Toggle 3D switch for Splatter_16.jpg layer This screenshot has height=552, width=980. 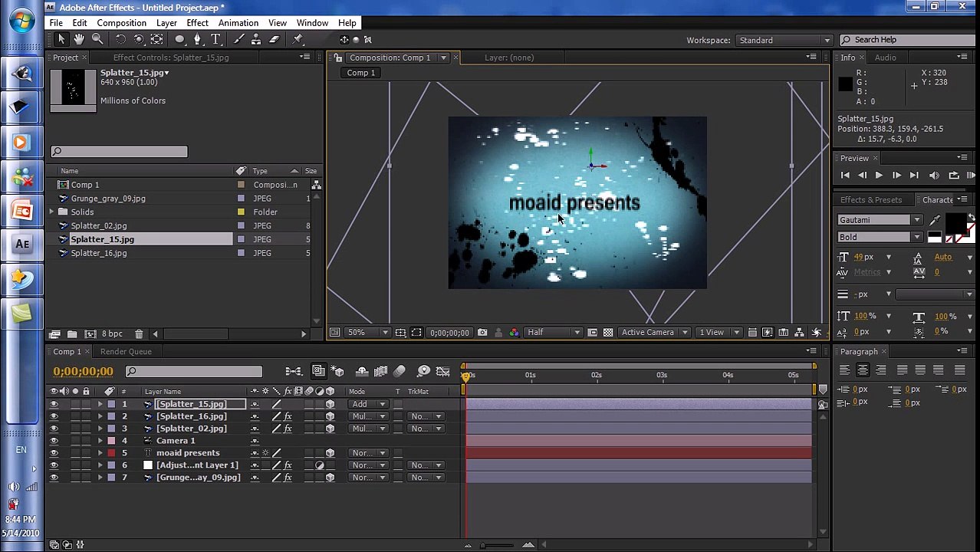click(330, 416)
